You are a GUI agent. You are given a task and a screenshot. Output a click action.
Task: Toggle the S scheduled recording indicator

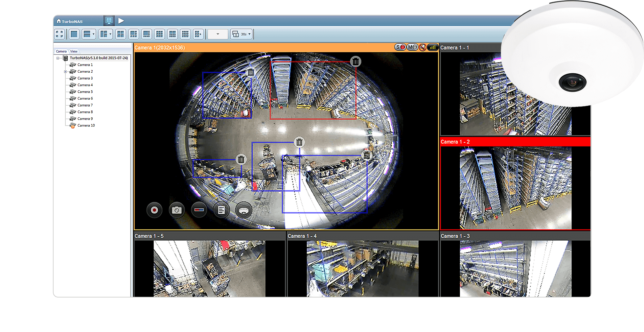(x=400, y=47)
